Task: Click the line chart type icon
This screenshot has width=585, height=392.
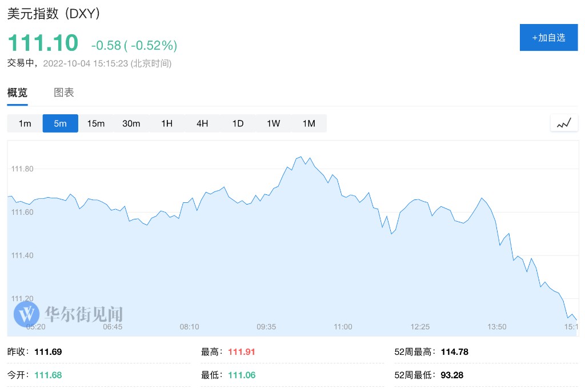Action: [564, 123]
